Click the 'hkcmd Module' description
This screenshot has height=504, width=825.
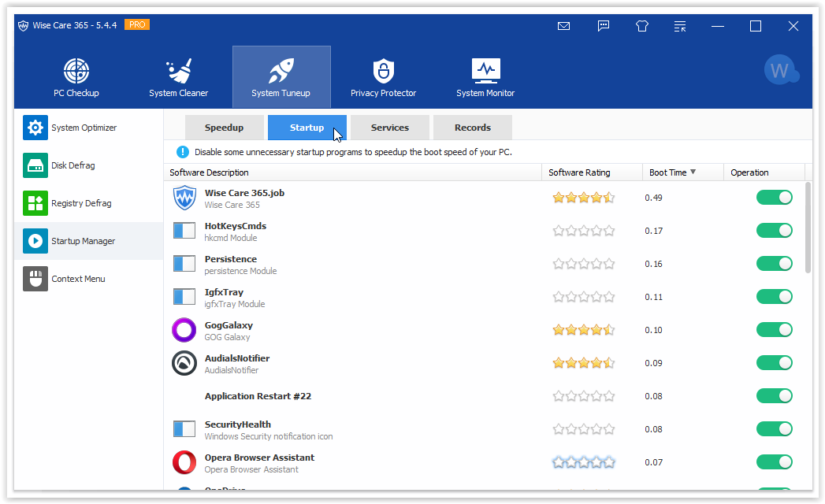pos(230,238)
